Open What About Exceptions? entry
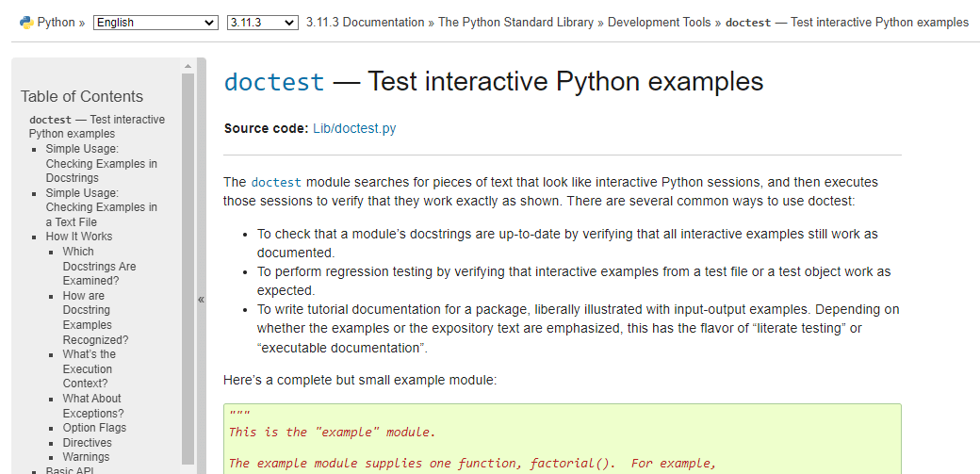Image resolution: width=980 pixels, height=474 pixels. [x=93, y=406]
